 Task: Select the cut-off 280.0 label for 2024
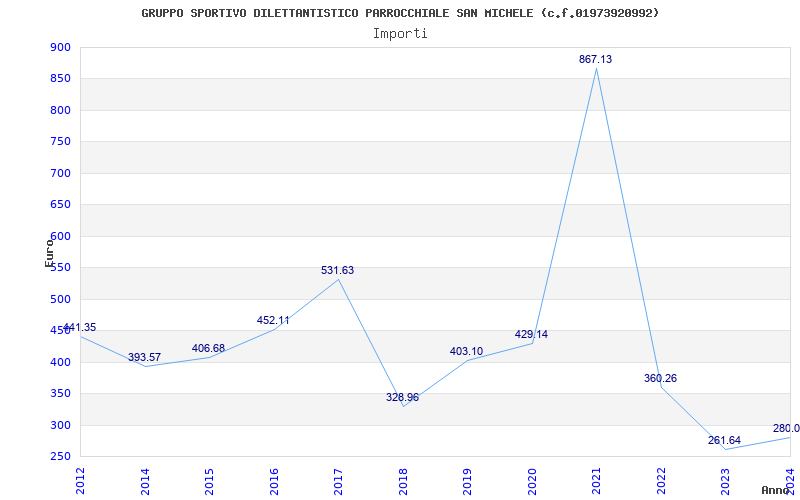coord(786,428)
